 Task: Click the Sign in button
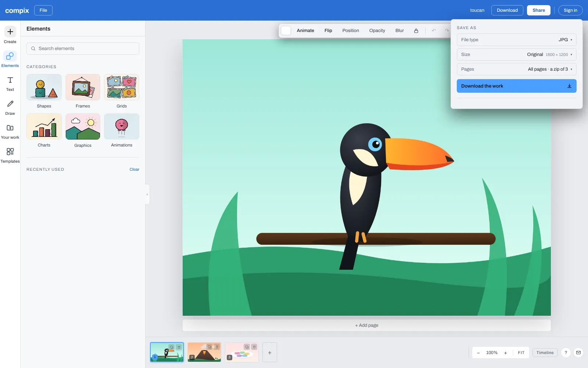[x=570, y=10]
